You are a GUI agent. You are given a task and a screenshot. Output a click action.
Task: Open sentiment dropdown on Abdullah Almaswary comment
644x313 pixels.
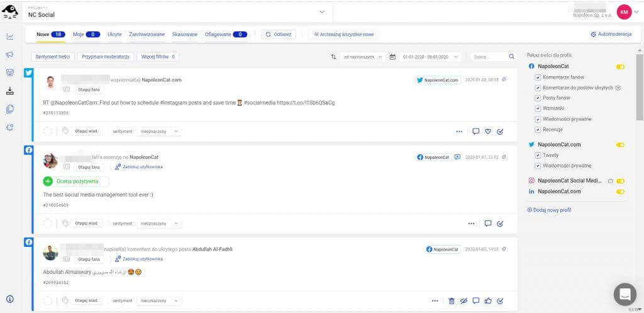[159, 300]
